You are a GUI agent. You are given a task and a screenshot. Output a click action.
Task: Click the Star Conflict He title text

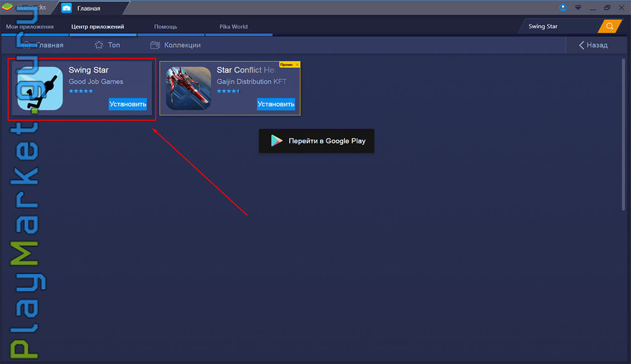point(245,70)
